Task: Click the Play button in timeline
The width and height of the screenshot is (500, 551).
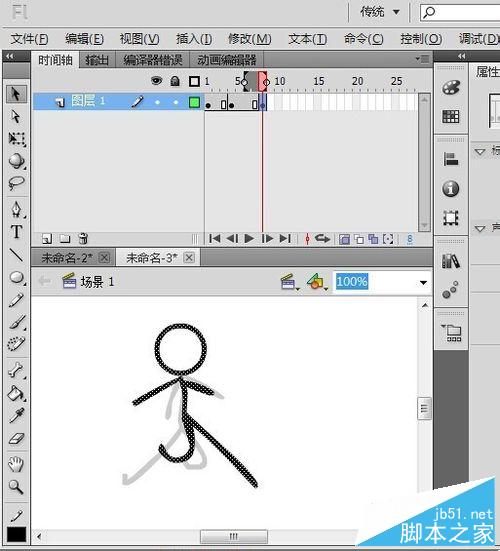Action: (x=249, y=239)
